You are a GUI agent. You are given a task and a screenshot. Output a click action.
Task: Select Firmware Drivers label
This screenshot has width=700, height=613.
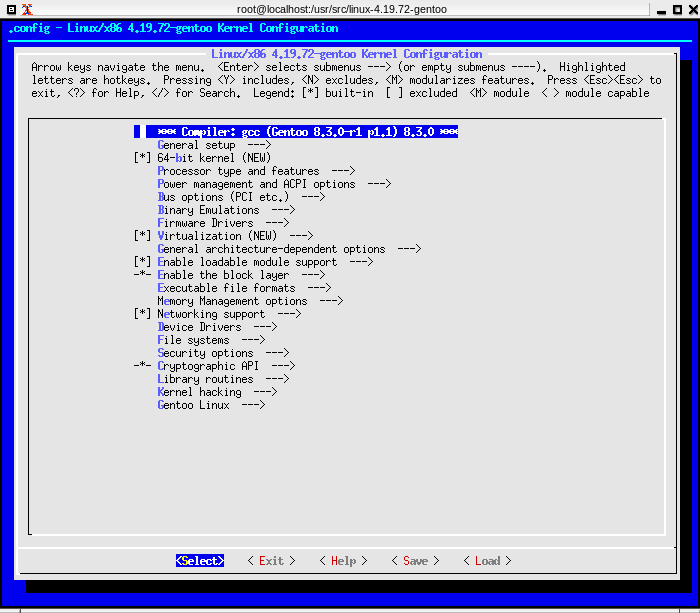205,223
